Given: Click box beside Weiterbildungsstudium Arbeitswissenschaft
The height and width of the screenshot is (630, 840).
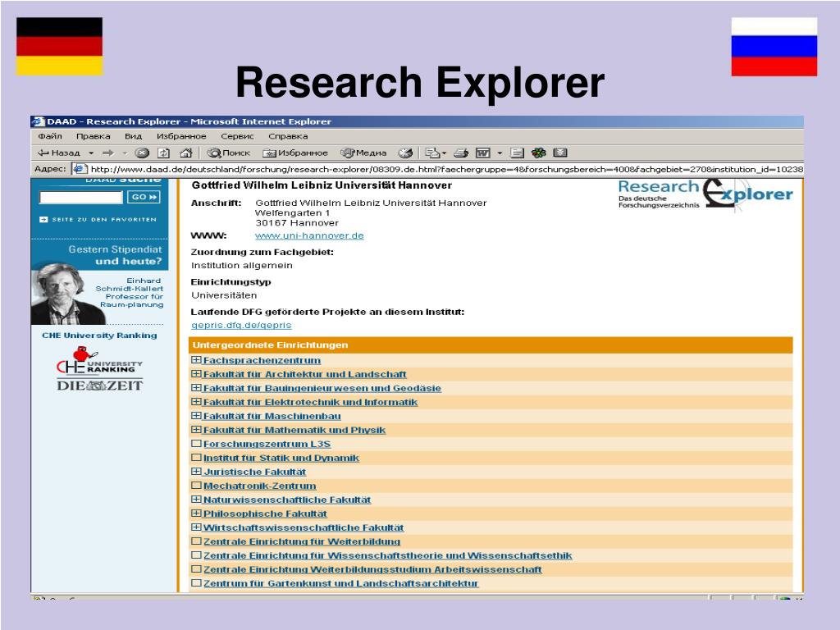Looking at the screenshot, I should tap(196, 569).
